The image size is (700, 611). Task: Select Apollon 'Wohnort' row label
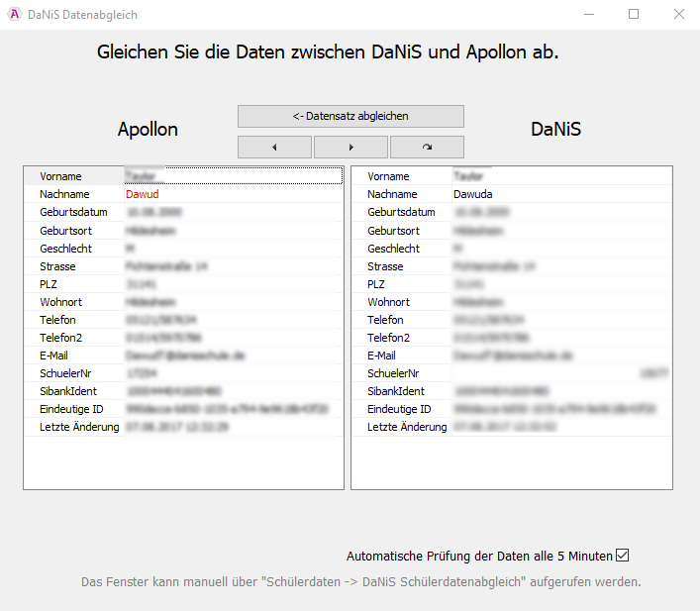tap(60, 302)
